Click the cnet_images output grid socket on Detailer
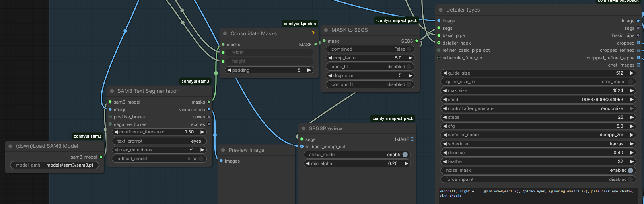Viewport: 644px width, 204px height. 638,65
